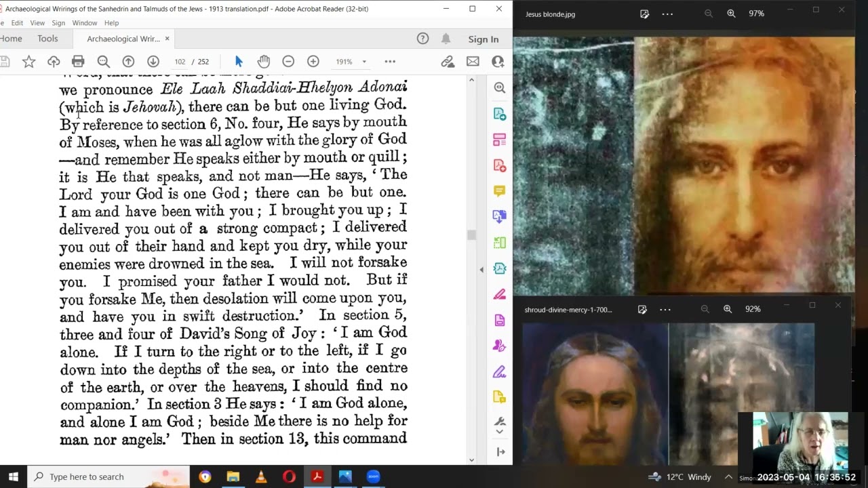This screenshot has height=488, width=868.
Task: Open the search tools magnifier in right pane
Action: click(500, 88)
